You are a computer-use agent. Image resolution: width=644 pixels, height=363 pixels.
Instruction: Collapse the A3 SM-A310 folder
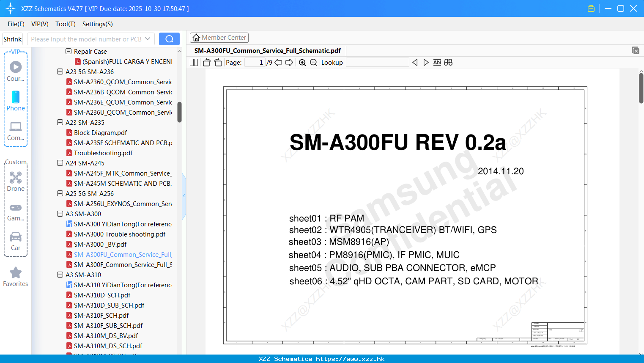pos(60,275)
